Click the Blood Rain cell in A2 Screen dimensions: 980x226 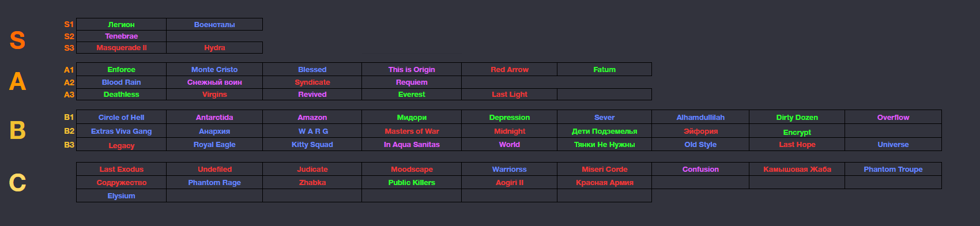click(121, 82)
